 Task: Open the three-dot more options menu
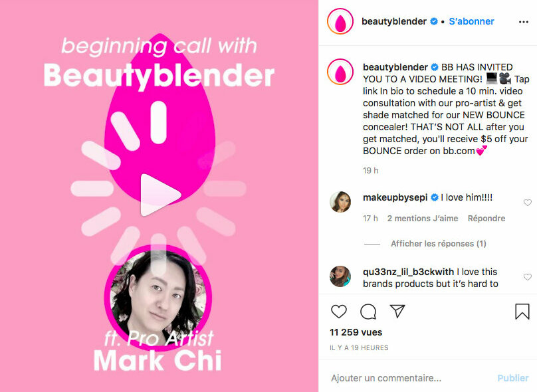pos(523,22)
